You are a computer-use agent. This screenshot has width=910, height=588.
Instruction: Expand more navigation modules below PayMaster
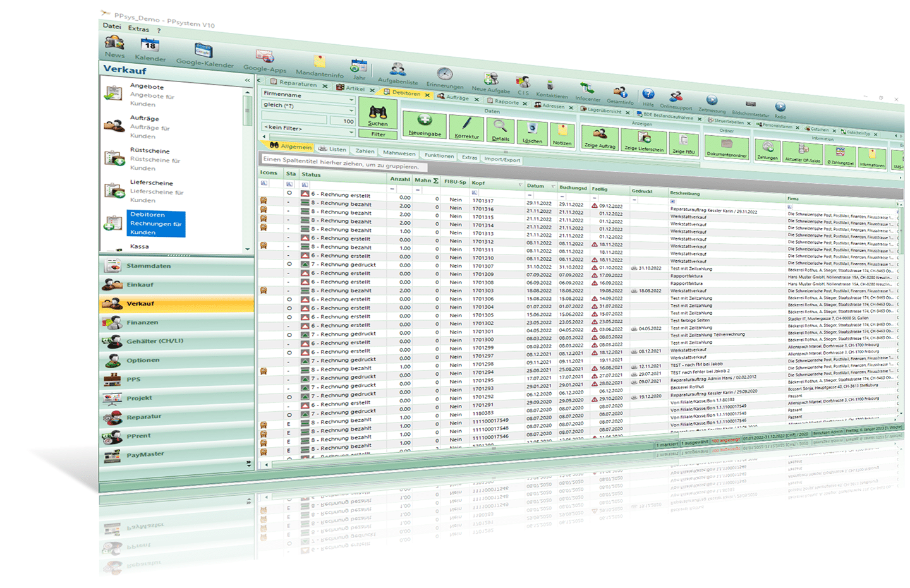coord(248,463)
